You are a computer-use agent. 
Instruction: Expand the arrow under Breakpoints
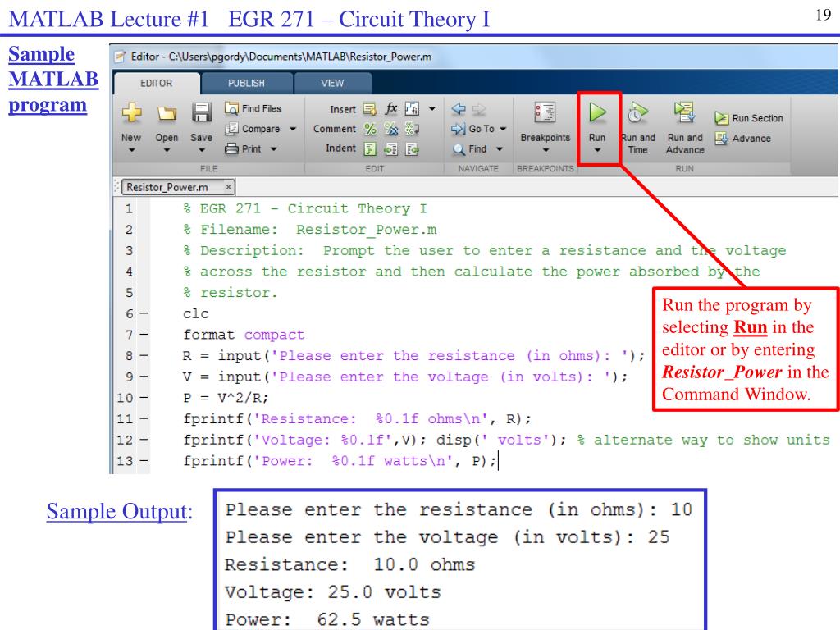click(546, 151)
